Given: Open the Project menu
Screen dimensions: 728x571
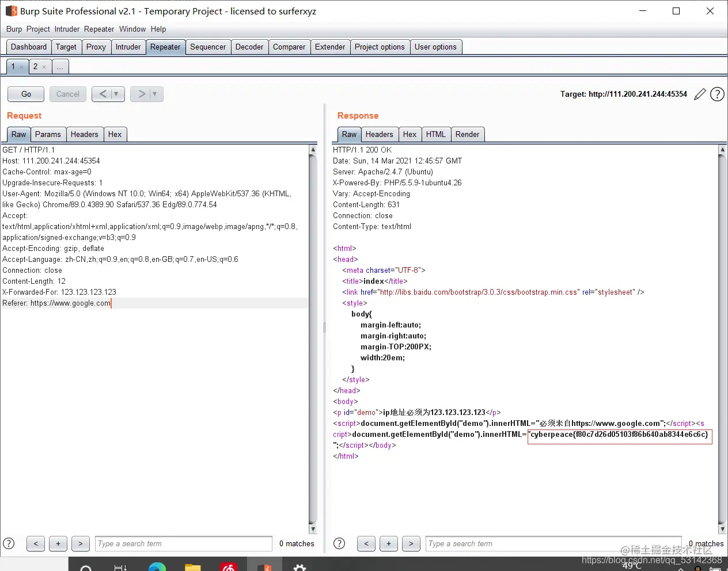Looking at the screenshot, I should pyautogui.click(x=38, y=29).
